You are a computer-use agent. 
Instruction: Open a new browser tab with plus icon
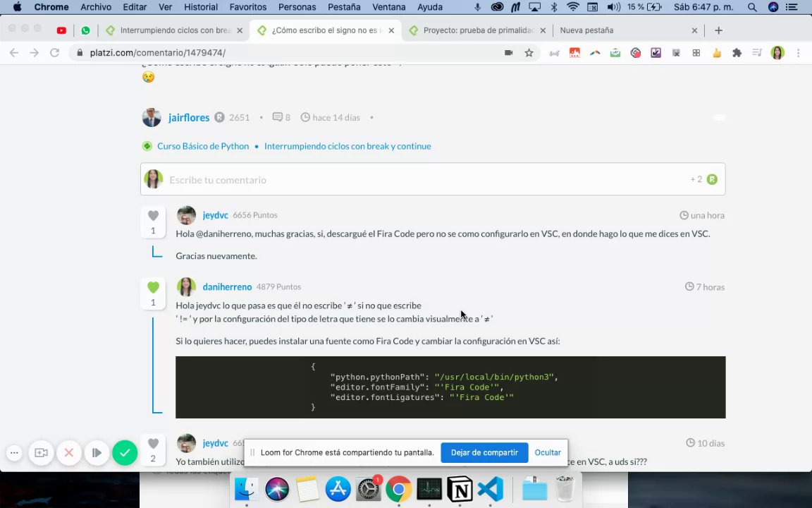click(718, 30)
